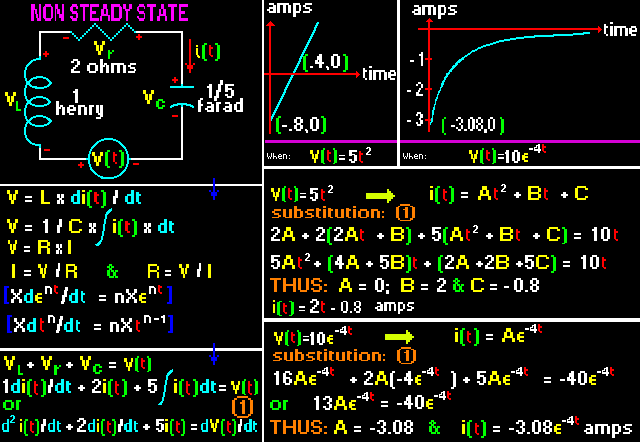Click the (.4,0) point label
The height and width of the screenshot is (442, 640).
click(x=325, y=62)
